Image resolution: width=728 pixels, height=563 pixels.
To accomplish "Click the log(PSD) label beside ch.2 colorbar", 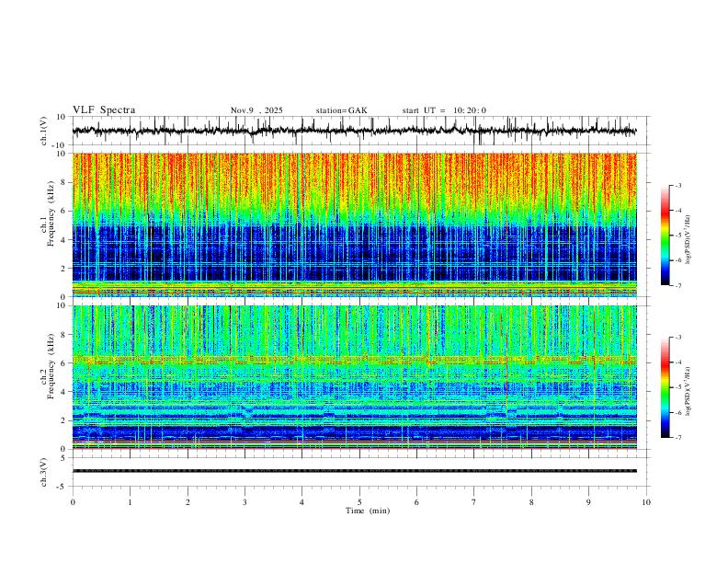I will pyautogui.click(x=688, y=391).
